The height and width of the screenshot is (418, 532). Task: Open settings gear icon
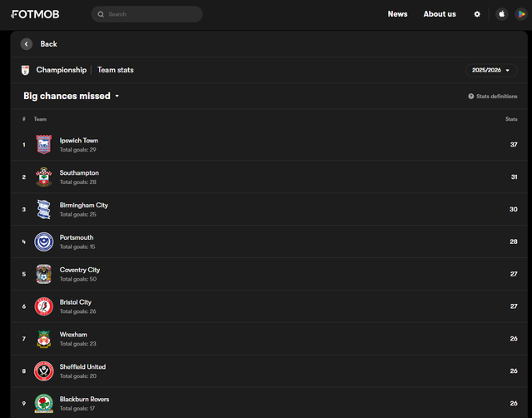(477, 14)
